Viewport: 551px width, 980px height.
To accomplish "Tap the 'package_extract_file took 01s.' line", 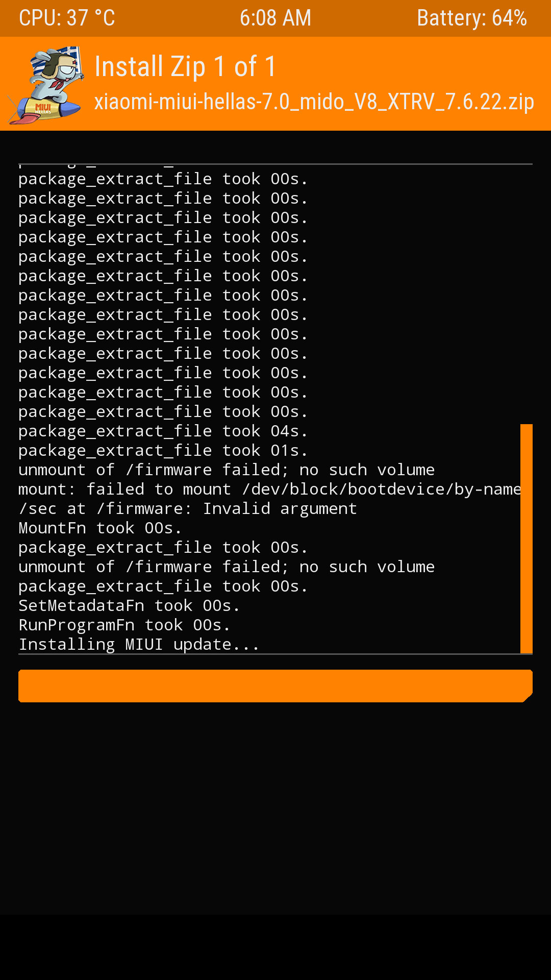I will click(x=163, y=451).
